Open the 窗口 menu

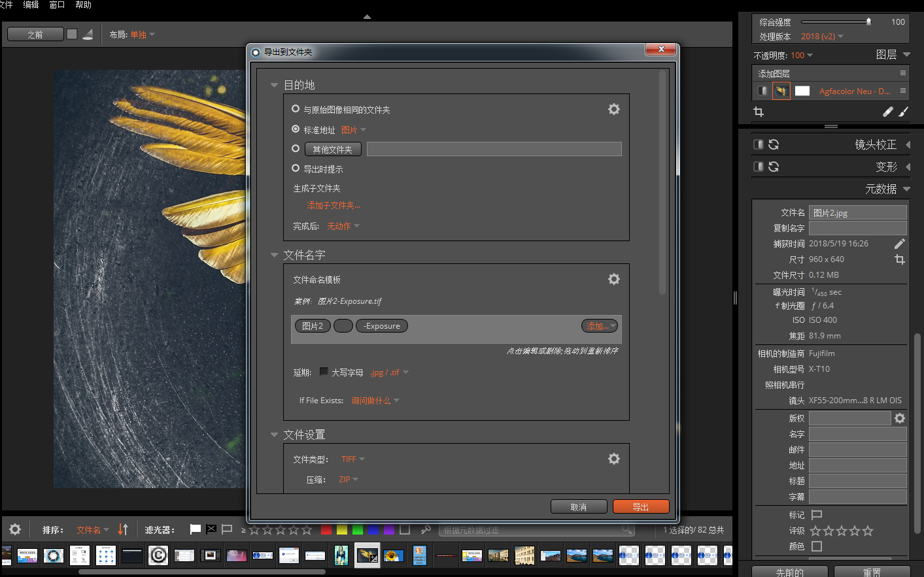pos(56,5)
